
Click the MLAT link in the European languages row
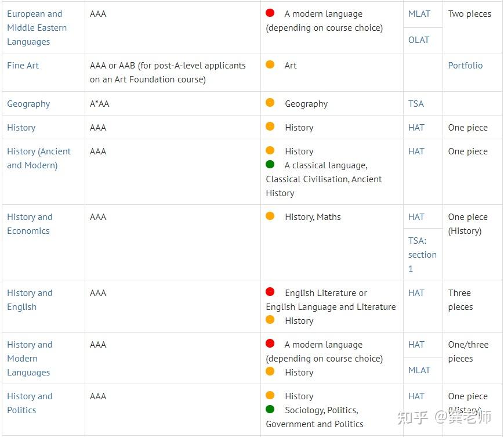419,14
